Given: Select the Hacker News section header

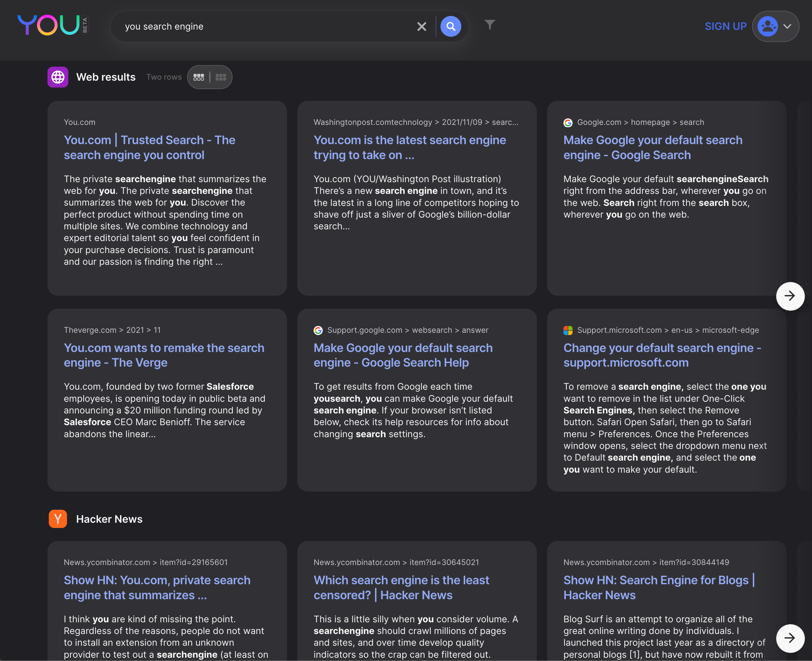Looking at the screenshot, I should pos(109,519).
